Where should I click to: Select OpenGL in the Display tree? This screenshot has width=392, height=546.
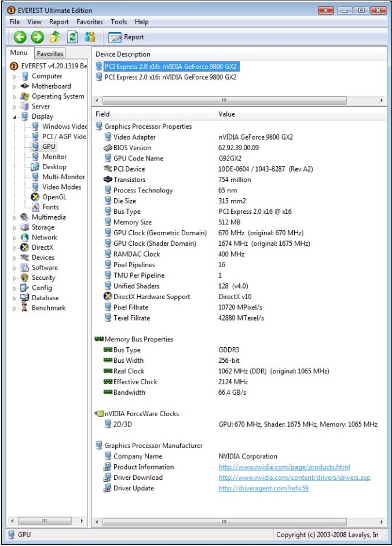54,197
